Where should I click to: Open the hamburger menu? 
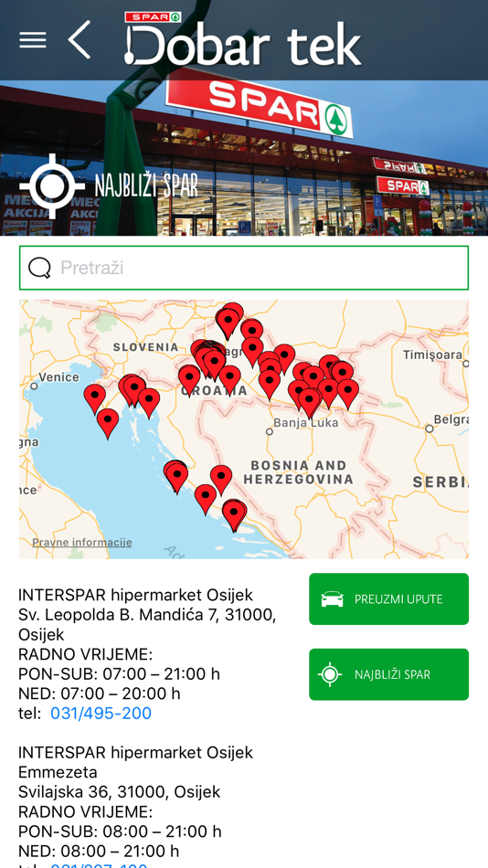pos(33,40)
